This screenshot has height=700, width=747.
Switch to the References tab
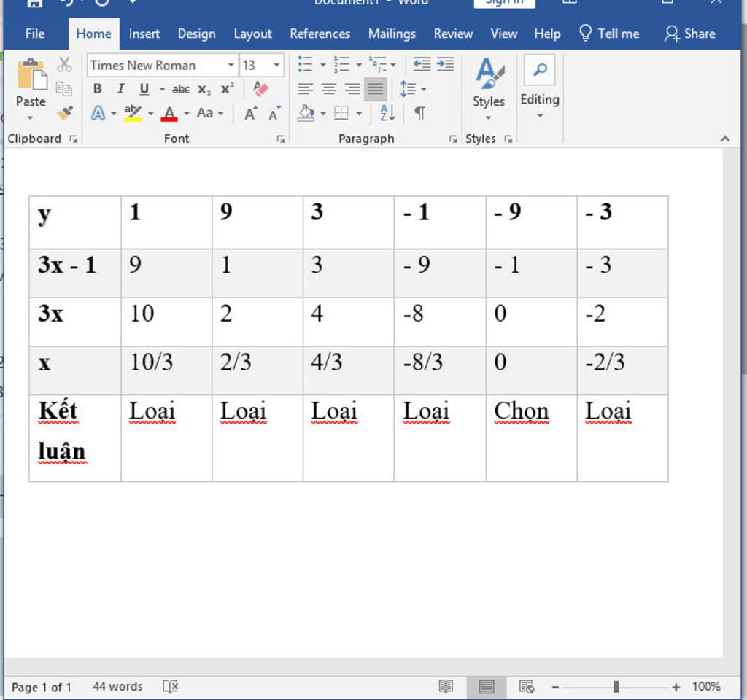pos(320,34)
